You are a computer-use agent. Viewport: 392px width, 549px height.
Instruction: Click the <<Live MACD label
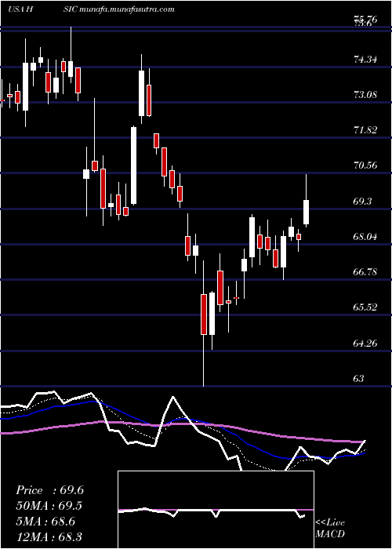[330, 529]
